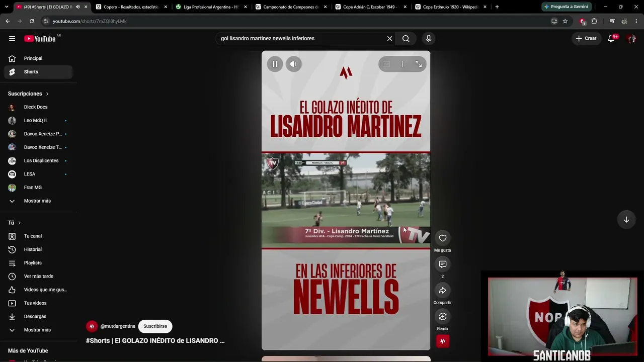The height and width of the screenshot is (362, 644).
Task: Open the red extension icon with badge
Action: click(x=583, y=21)
